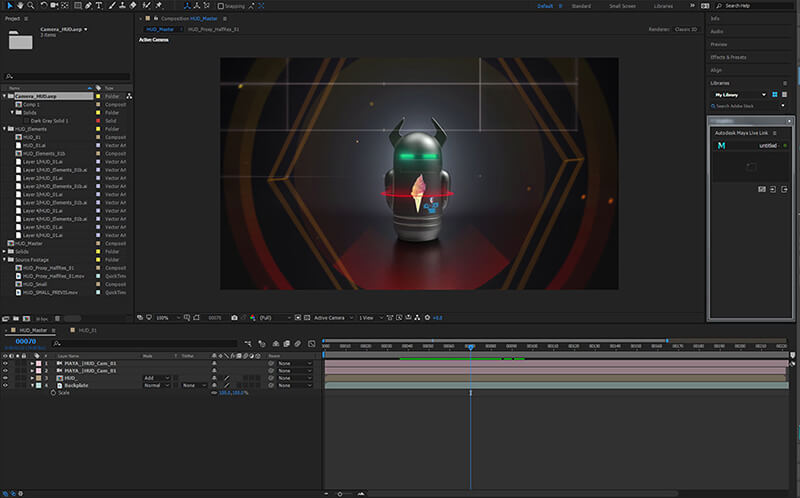Open the Full resolution dropdown
Viewport: 800px width, 498px height.
(275, 317)
